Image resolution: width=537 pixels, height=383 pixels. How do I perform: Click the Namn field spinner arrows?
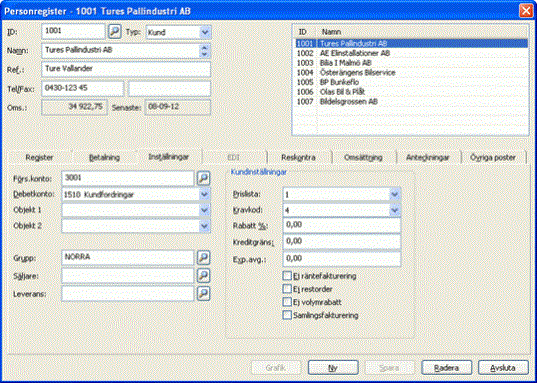pyautogui.click(x=204, y=51)
